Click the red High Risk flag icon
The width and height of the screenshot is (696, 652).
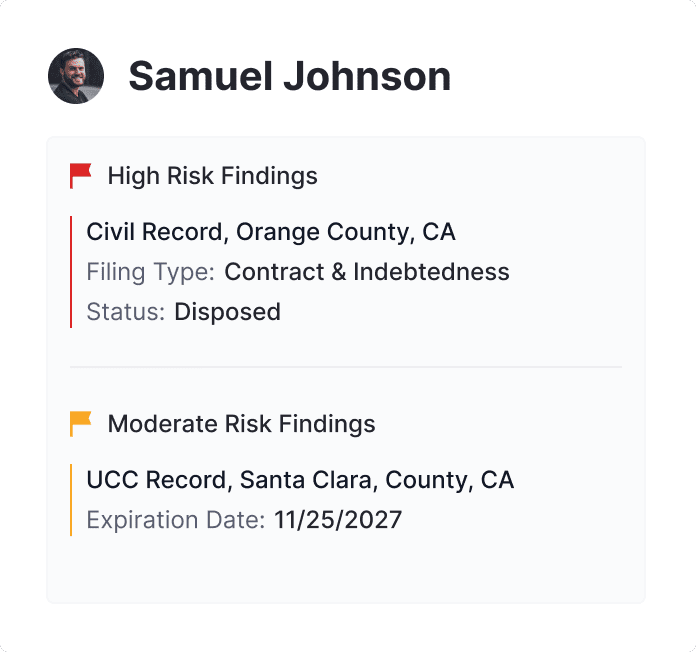[81, 176]
